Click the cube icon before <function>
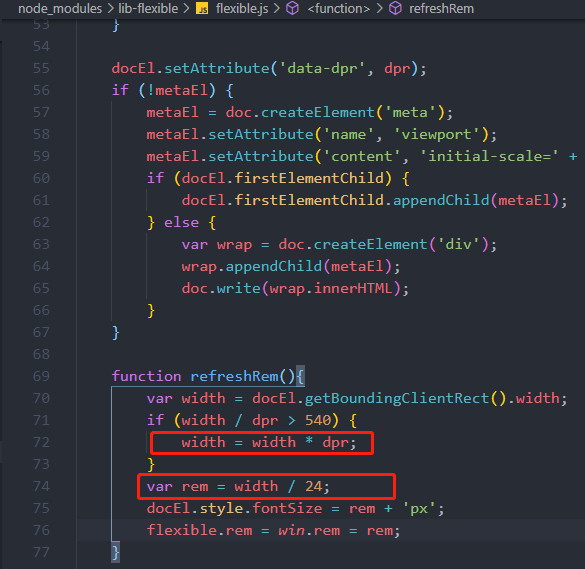This screenshot has height=569, width=585. pos(292,8)
